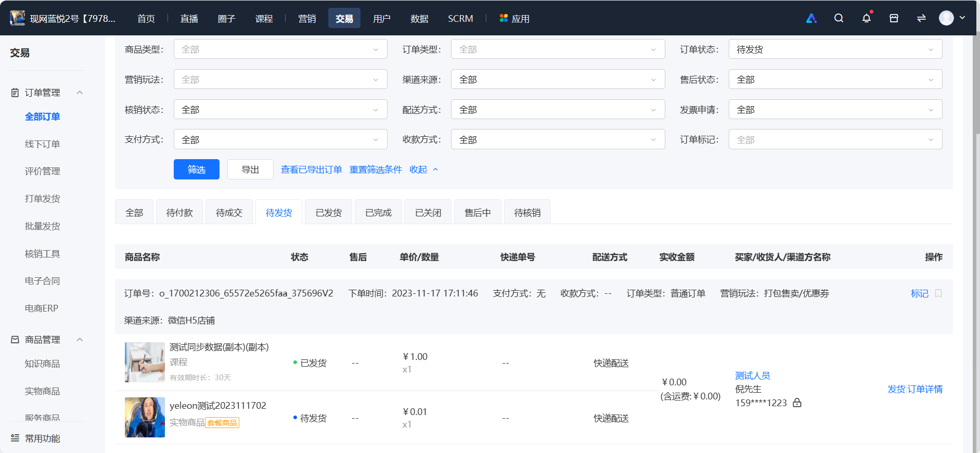Open the 收款方式 dropdown
The width and height of the screenshot is (980, 453).
tap(558, 139)
